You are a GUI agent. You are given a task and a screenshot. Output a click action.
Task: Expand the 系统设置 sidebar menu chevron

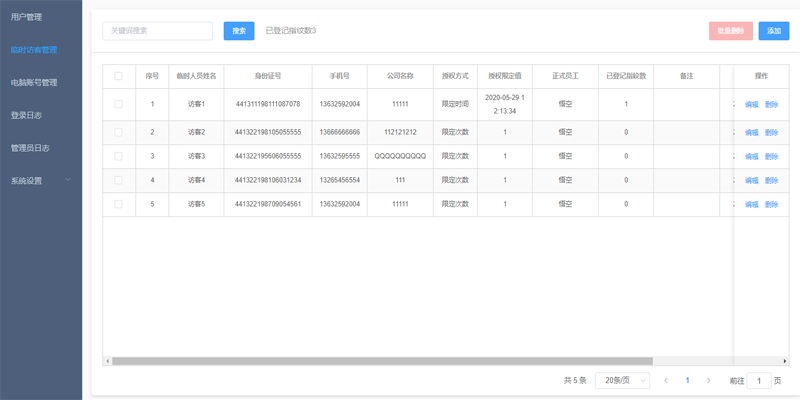point(67,181)
